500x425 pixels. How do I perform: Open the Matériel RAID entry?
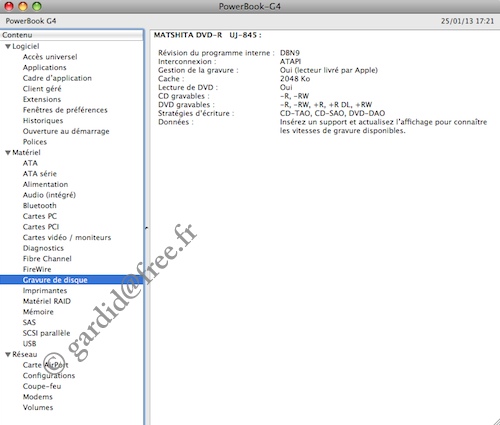(47, 301)
